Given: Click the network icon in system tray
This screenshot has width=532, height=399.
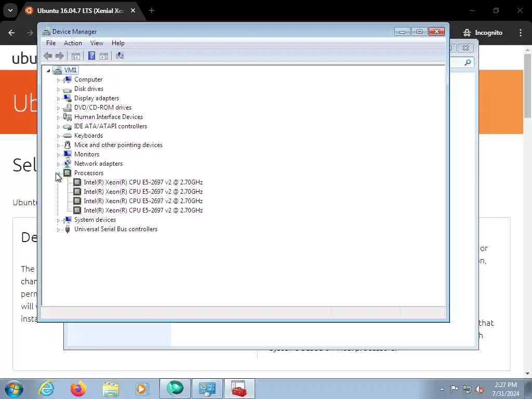Looking at the screenshot, I should tap(467, 390).
